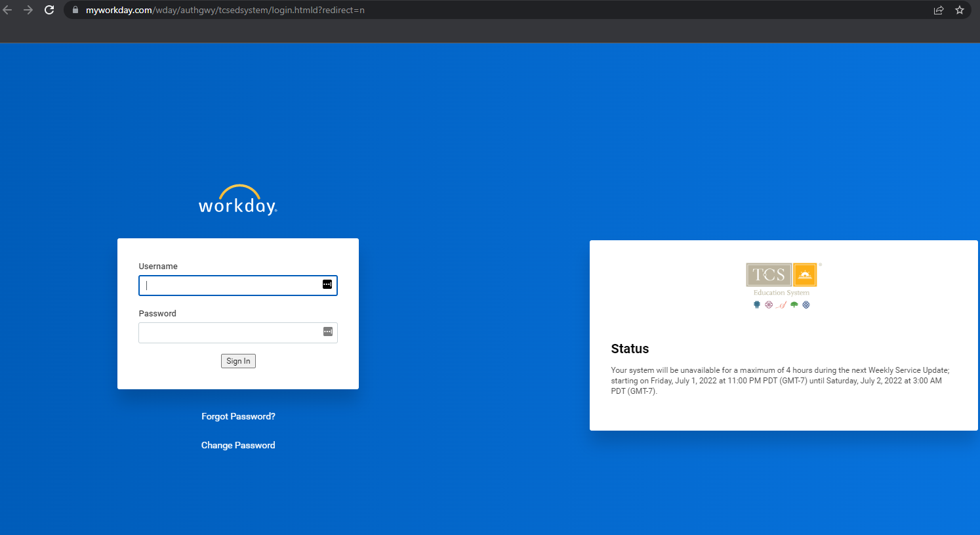Follow the Change Password link
Viewport: 980px width, 535px height.
tap(238, 445)
